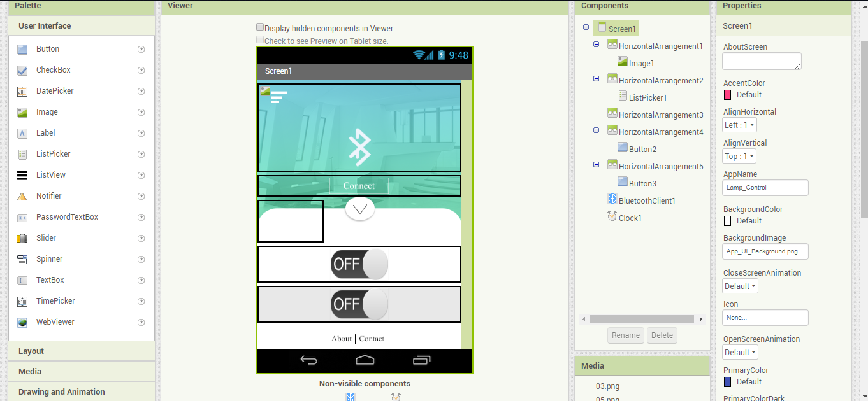868x401 pixels.
Task: Click the AccentColor red swatch
Action: pyautogui.click(x=727, y=94)
